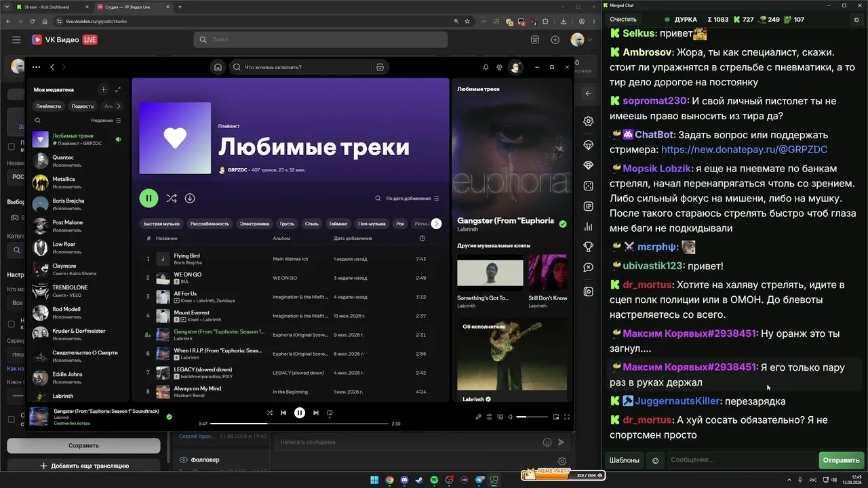Show more library filter chips with the arrow
Image resolution: width=868 pixels, height=488 pixels.
pos(119,106)
